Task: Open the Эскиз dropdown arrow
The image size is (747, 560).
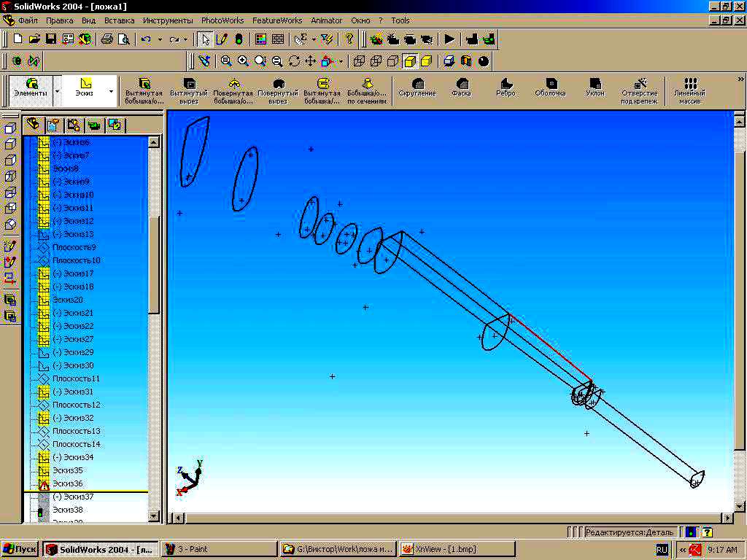Action: click(111, 93)
